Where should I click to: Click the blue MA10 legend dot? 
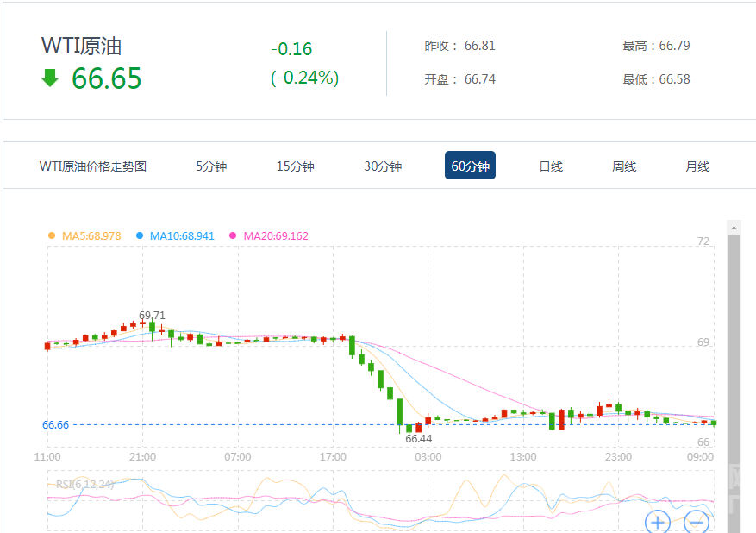pyautogui.click(x=140, y=235)
